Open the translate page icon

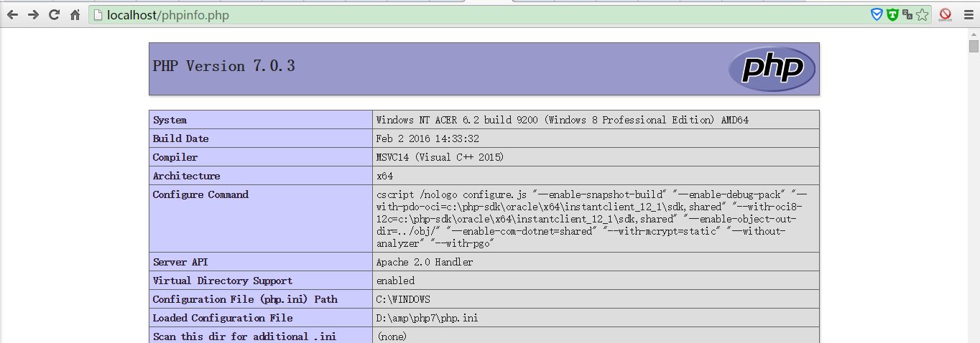point(907,14)
